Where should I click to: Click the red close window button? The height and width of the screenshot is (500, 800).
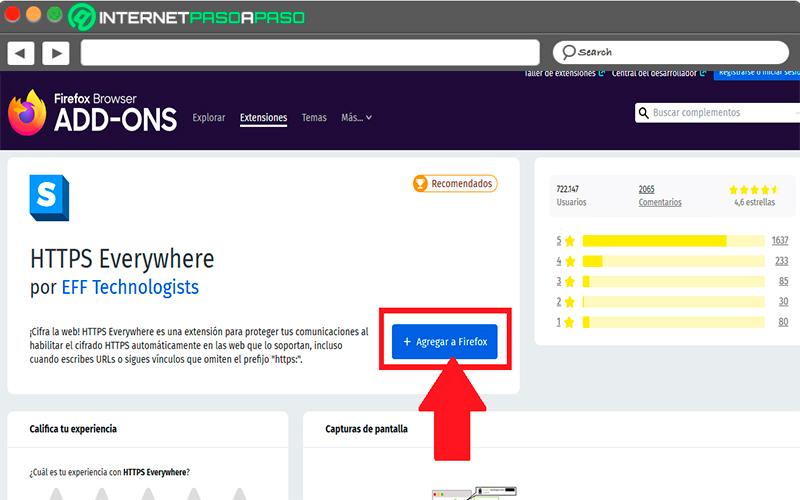[x=12, y=14]
